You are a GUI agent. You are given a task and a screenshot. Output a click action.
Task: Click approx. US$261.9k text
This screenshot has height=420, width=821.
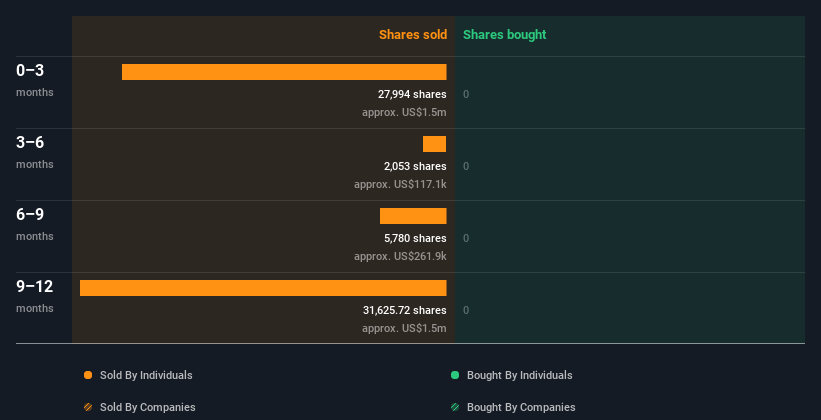tap(400, 257)
